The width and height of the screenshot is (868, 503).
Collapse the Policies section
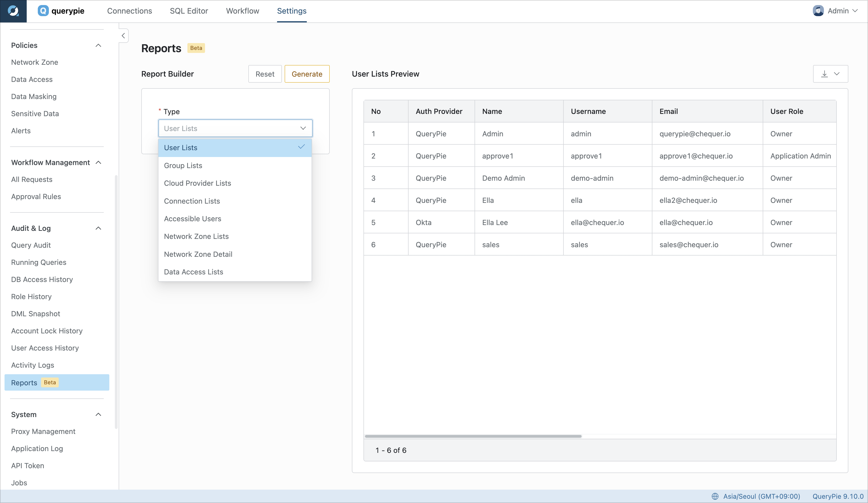(x=98, y=45)
